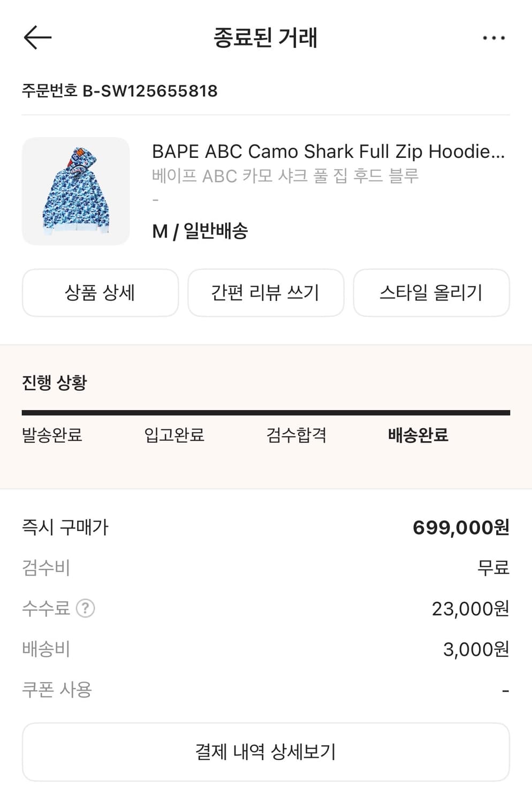
Task: Open 간편 리뷰 쓰기 to write a review
Action: [x=265, y=292]
